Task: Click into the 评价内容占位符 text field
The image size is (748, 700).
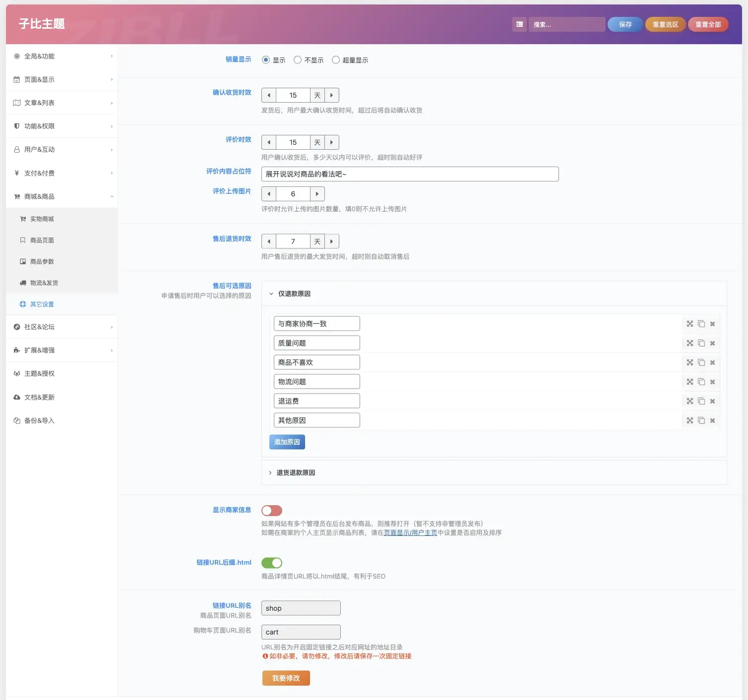Action: point(410,174)
